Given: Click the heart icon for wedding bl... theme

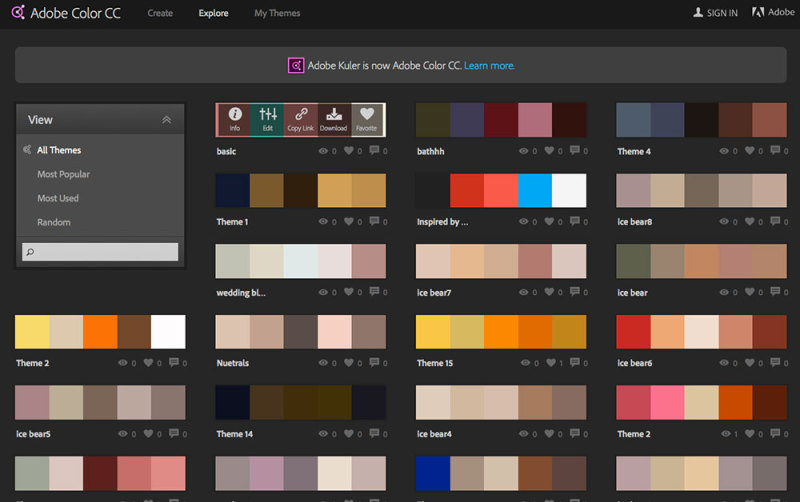Looking at the screenshot, I should pyautogui.click(x=348, y=292).
